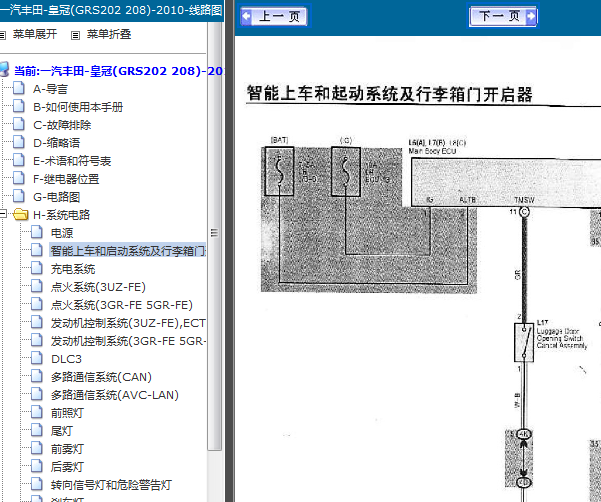Open D-缩略语 entry
Image resolution: width=601 pixels, height=502 pixels.
(56, 143)
